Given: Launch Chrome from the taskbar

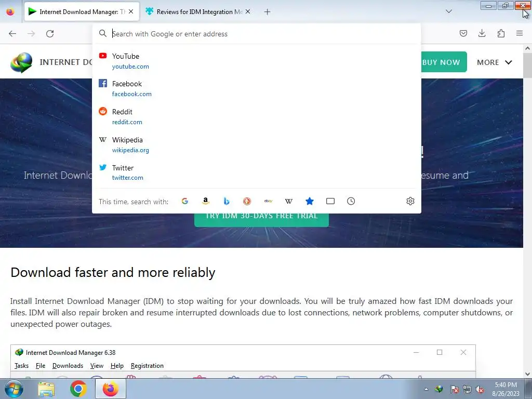Looking at the screenshot, I should tap(78, 389).
